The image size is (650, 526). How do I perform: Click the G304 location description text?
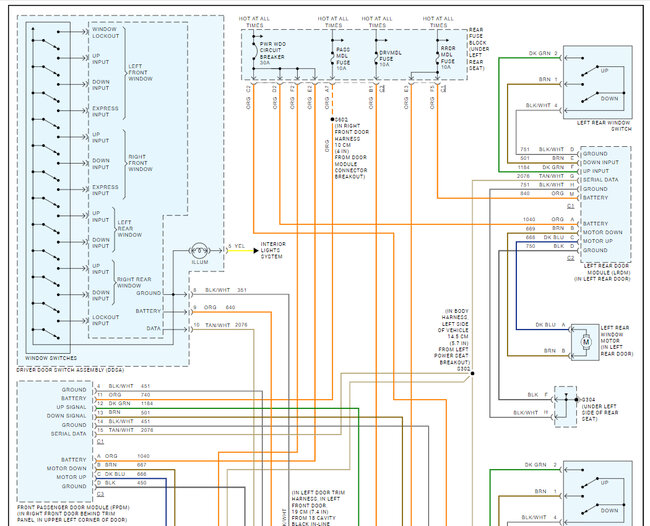(x=600, y=410)
